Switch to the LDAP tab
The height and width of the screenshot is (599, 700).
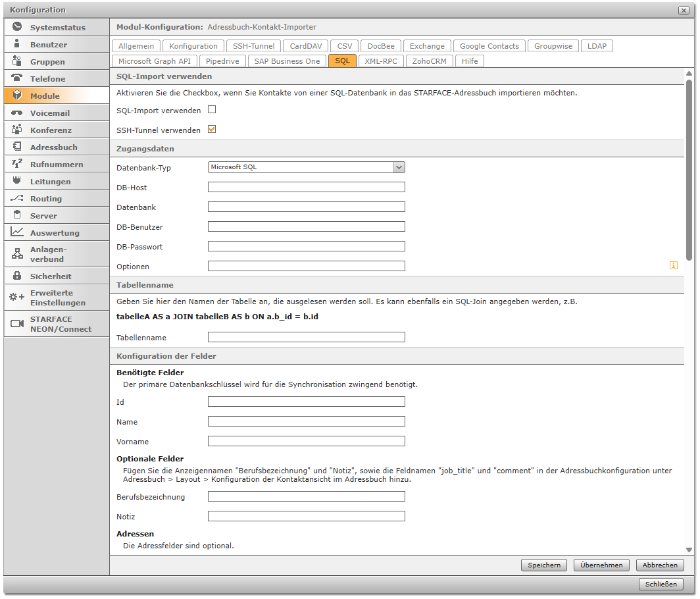tap(597, 46)
